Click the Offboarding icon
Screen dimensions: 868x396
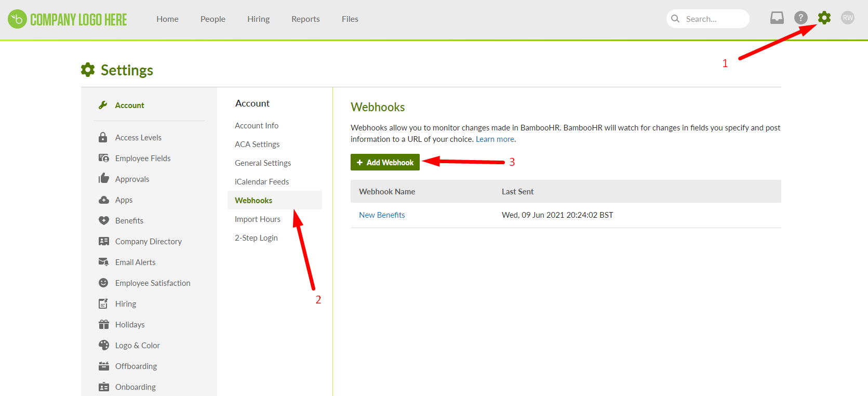pyautogui.click(x=104, y=366)
